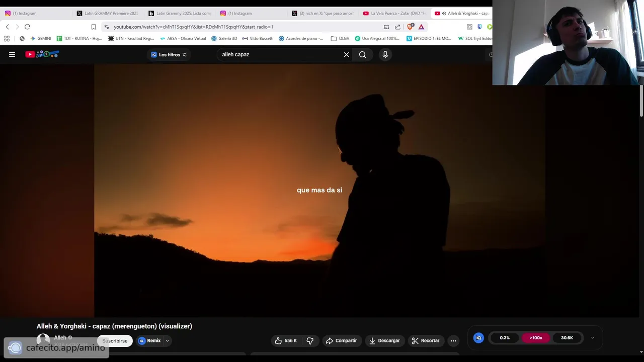Go back with the browser back arrow

point(7,27)
